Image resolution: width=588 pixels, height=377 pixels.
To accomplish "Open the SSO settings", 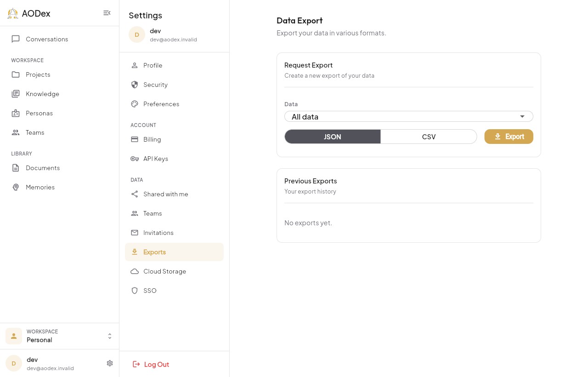I will coord(174,291).
